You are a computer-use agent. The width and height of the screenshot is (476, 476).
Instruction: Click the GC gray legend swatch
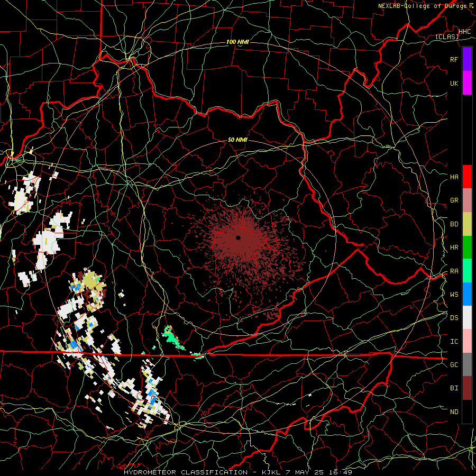pos(467,364)
